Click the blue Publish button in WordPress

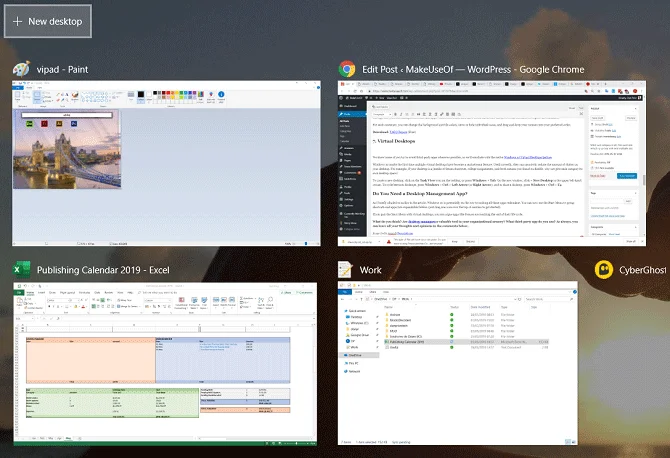coord(626,176)
